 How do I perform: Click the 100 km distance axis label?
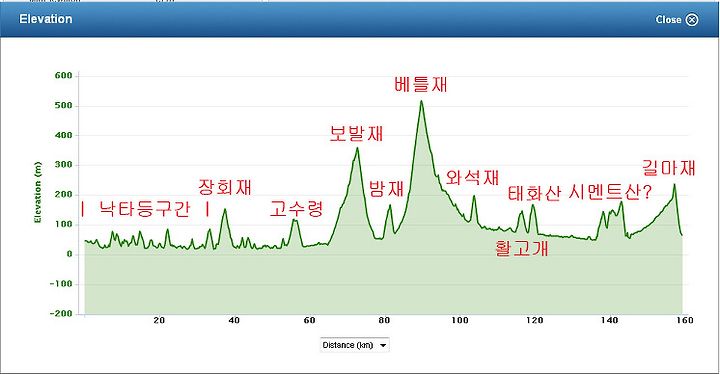pyautogui.click(x=459, y=320)
